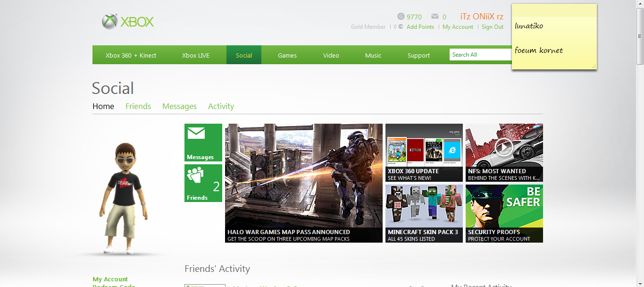
Task: Click the scrollbar up arrow
Action: click(x=640, y=4)
